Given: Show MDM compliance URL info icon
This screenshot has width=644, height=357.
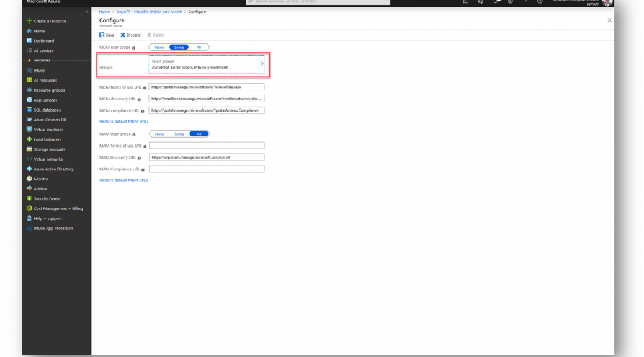Looking at the screenshot, I should (x=143, y=111).
